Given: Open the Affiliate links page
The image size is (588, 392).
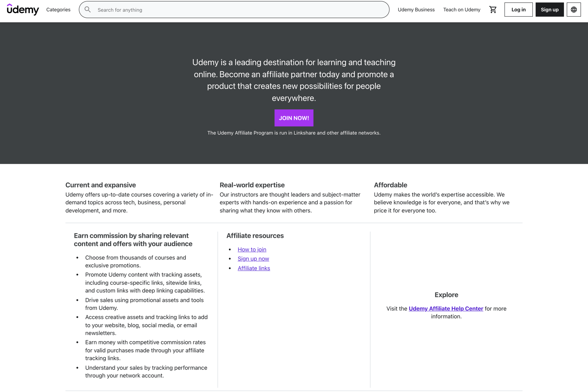Looking at the screenshot, I should click(x=254, y=268).
